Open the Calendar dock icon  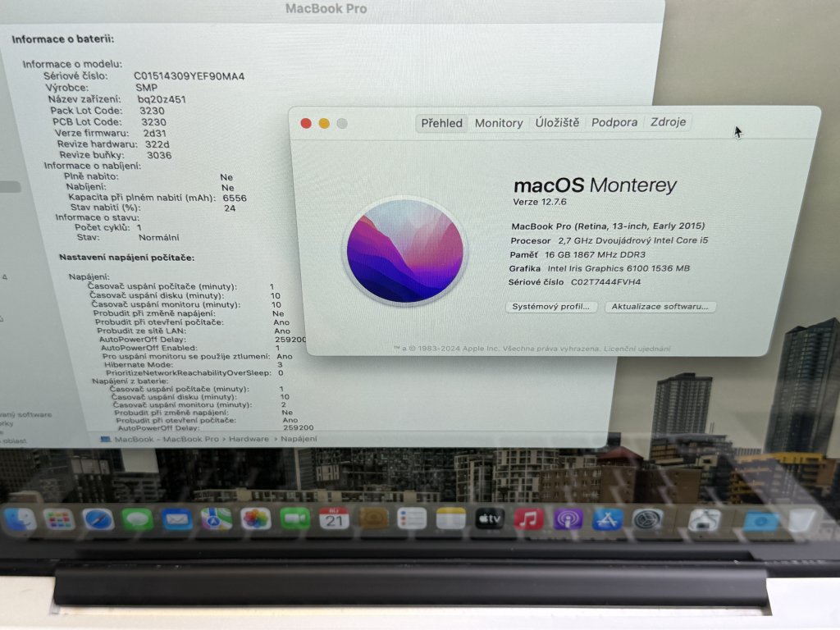point(335,518)
